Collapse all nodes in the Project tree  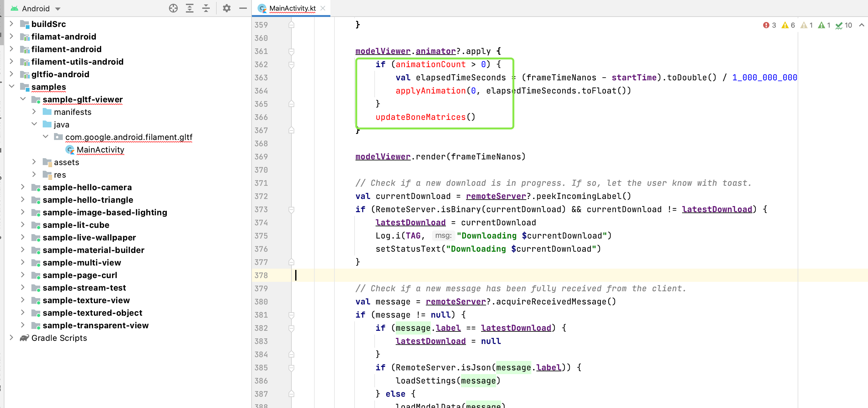[206, 8]
